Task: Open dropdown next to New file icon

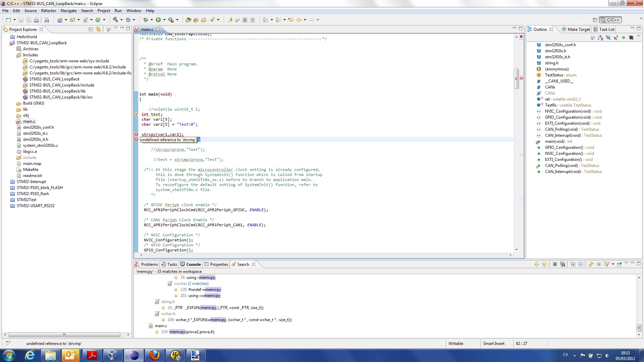Action: (x=14, y=20)
